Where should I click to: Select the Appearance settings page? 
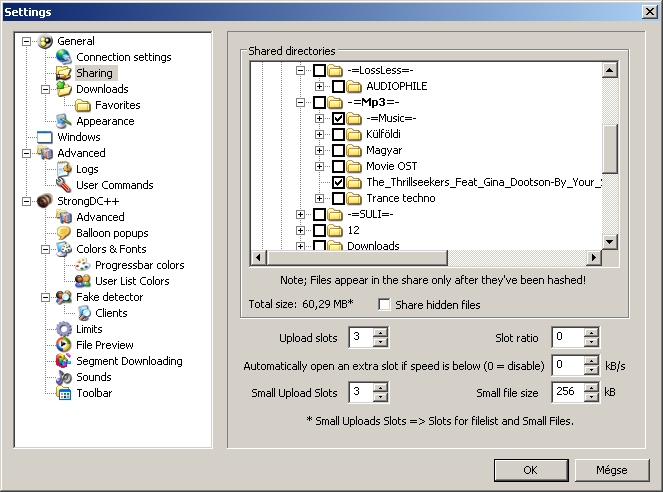105,121
